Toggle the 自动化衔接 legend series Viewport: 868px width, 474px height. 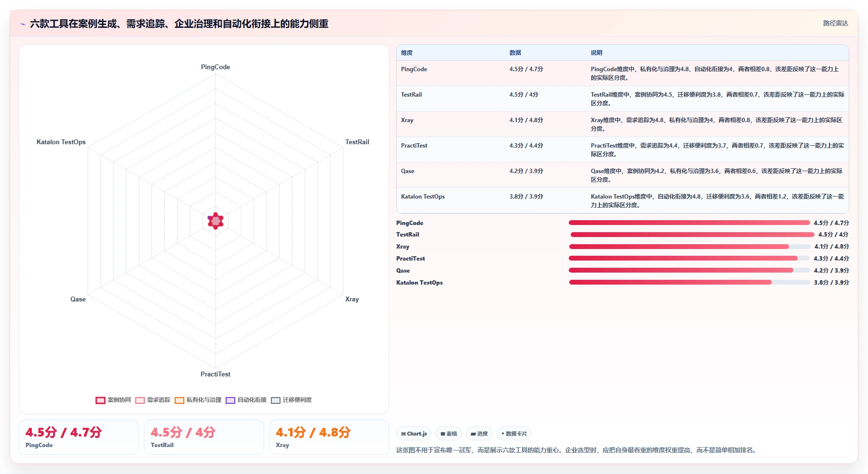point(246,400)
